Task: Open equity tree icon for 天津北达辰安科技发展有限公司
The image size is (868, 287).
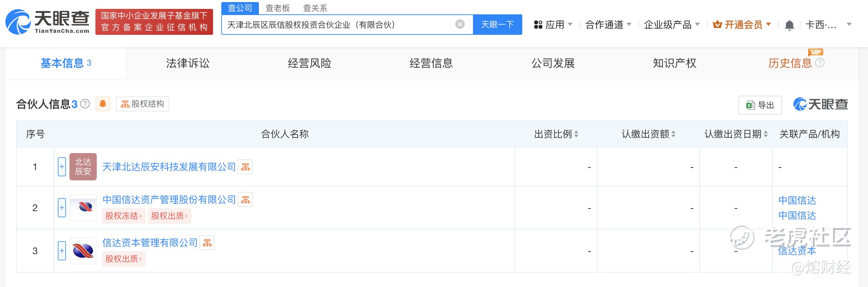Action: point(245,167)
